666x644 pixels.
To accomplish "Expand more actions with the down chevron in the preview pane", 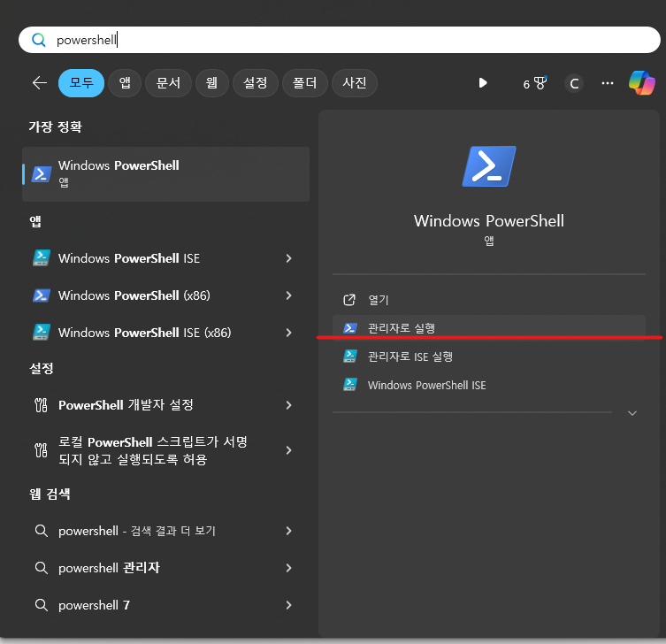I will click(x=632, y=413).
